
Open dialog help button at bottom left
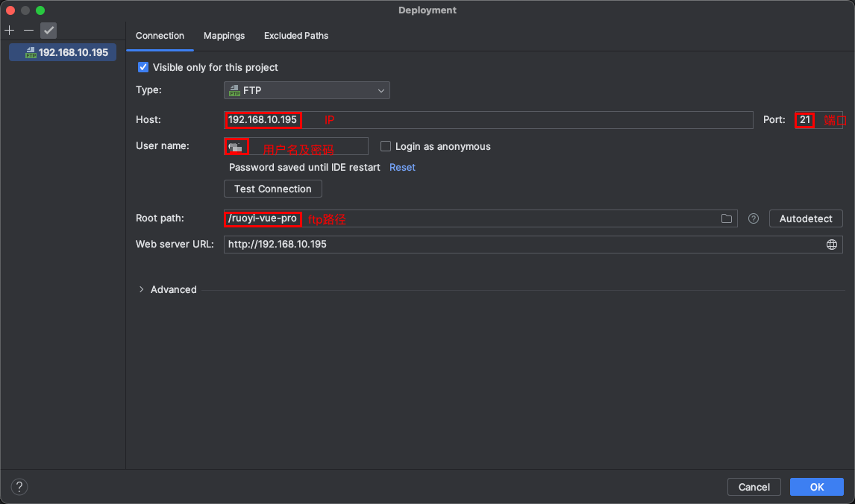(19, 487)
